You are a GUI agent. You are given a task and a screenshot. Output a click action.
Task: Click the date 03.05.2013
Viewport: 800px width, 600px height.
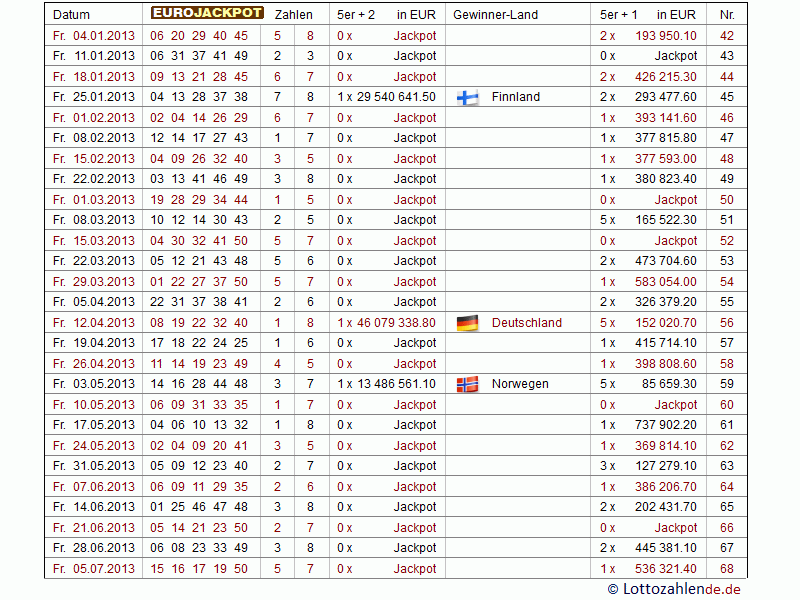[x=104, y=384]
